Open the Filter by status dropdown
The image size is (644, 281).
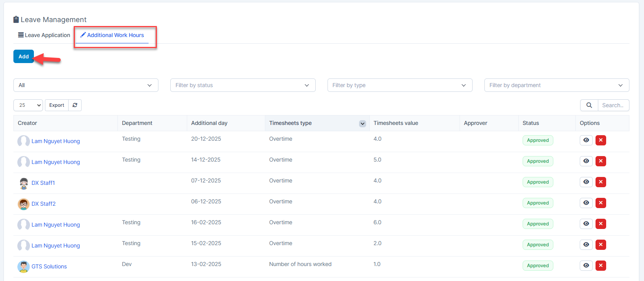[x=242, y=85]
